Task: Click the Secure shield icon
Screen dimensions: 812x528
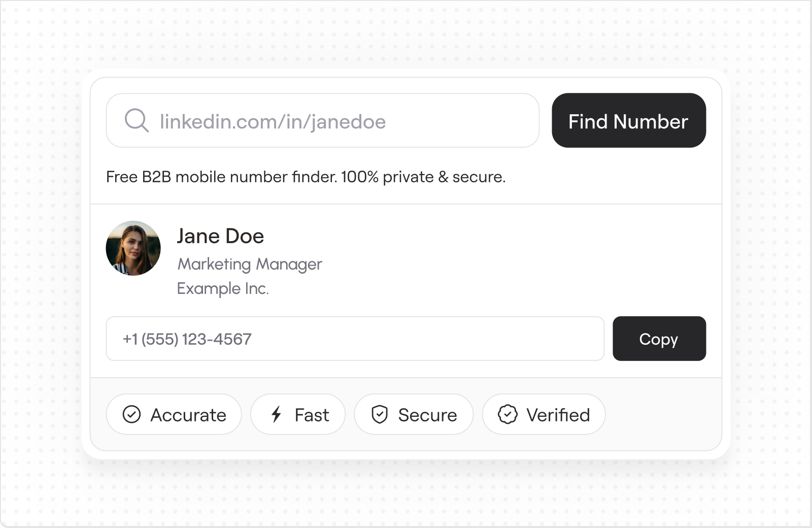Action: 380,414
